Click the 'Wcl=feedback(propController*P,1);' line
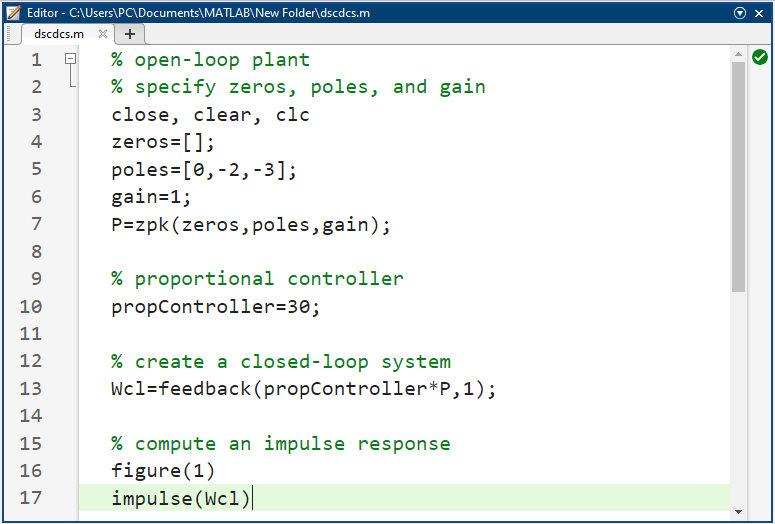775x524 pixels. point(303,389)
